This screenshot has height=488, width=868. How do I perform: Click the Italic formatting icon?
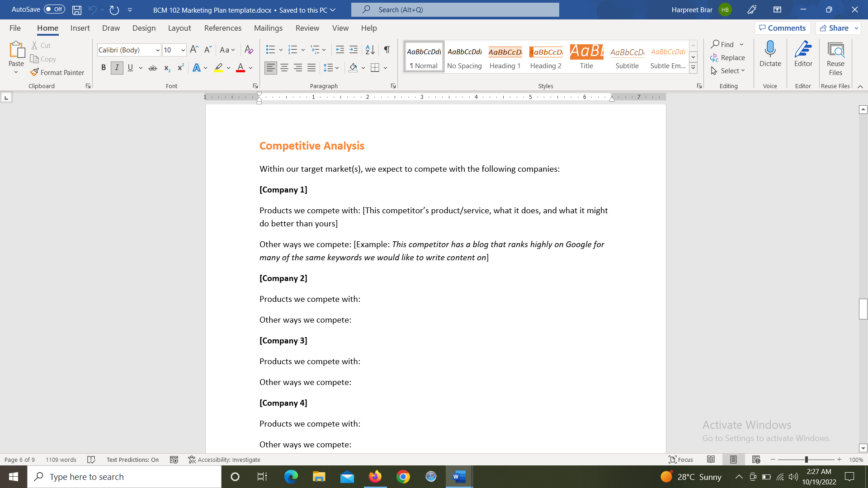coord(117,67)
